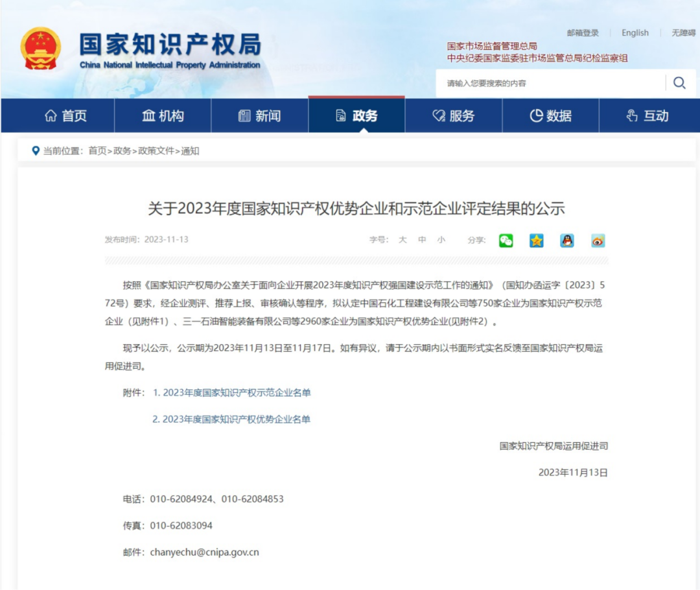Share via the QQ penguin icon
Image resolution: width=700 pixels, height=590 pixels.
click(567, 240)
